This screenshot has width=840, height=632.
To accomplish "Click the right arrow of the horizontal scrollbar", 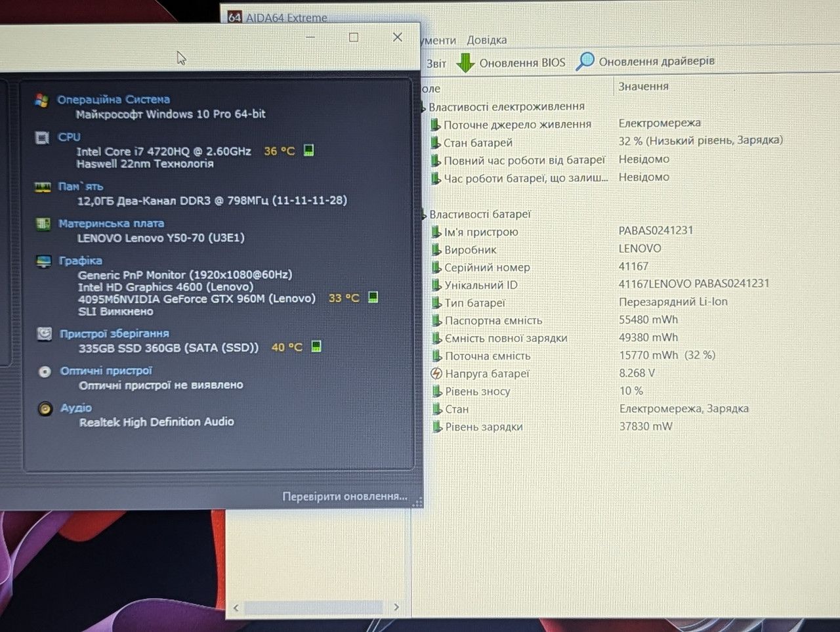I will 396,607.
